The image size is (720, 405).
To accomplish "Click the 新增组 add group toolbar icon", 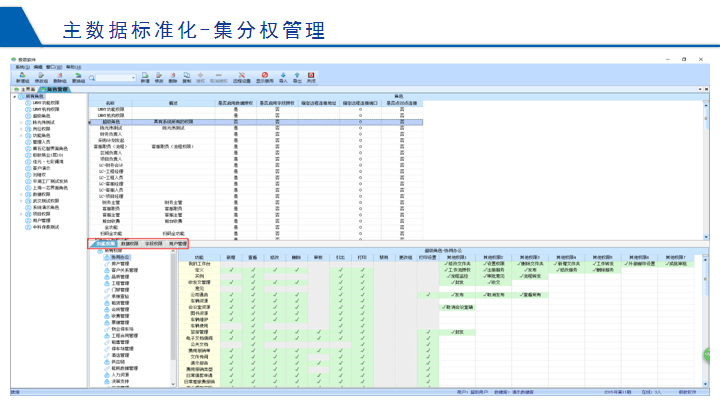I will tap(22, 77).
